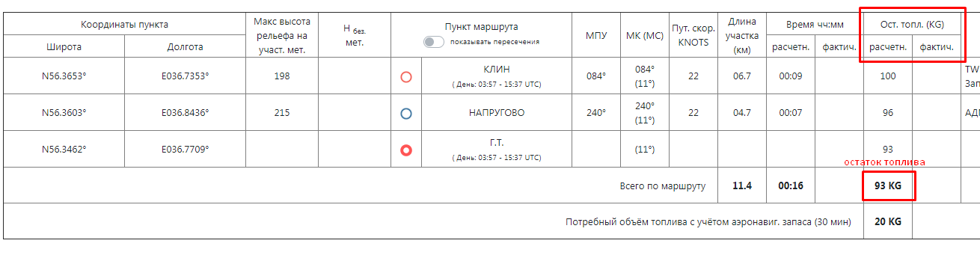Click the latitude N56.3653° cell
The width and height of the screenshot is (980, 276).
[64, 76]
